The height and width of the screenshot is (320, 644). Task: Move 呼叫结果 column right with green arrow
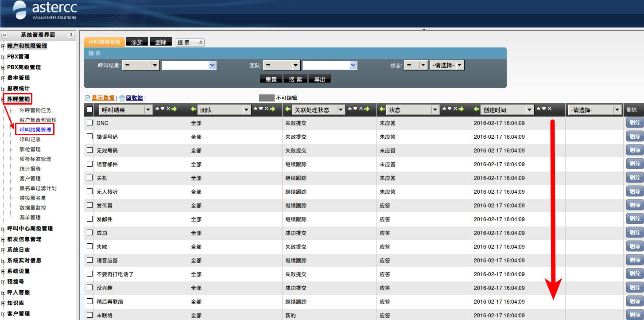coord(174,109)
